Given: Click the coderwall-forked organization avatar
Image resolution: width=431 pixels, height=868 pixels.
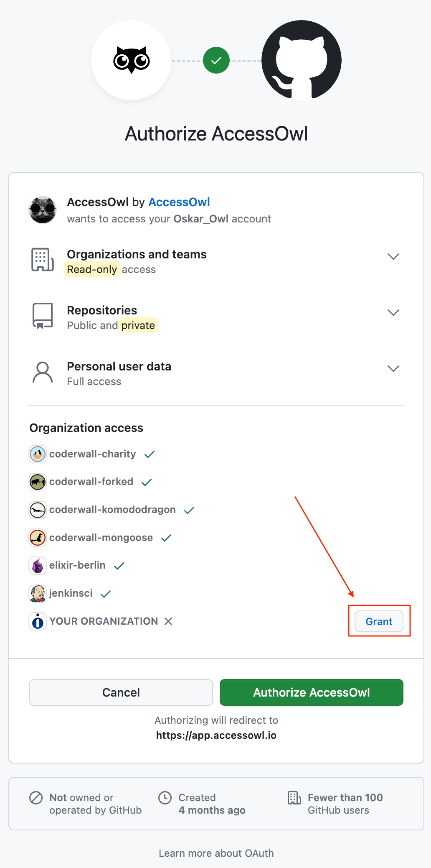Looking at the screenshot, I should [37, 482].
